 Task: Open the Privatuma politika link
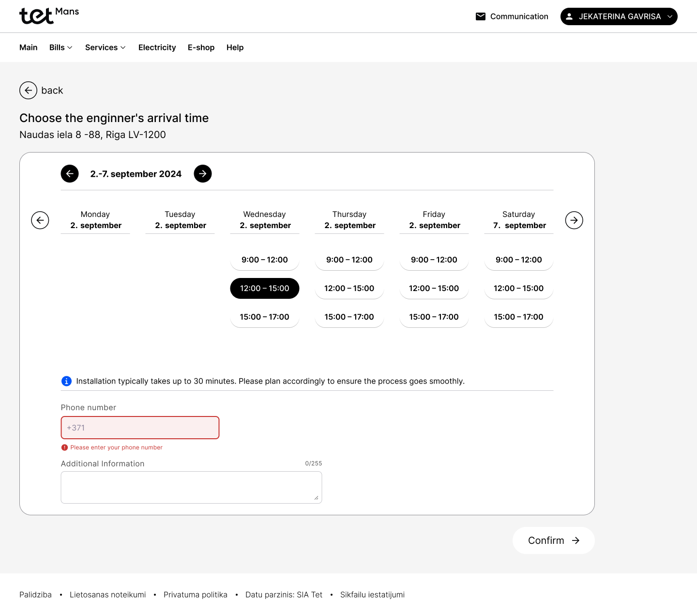click(x=196, y=594)
